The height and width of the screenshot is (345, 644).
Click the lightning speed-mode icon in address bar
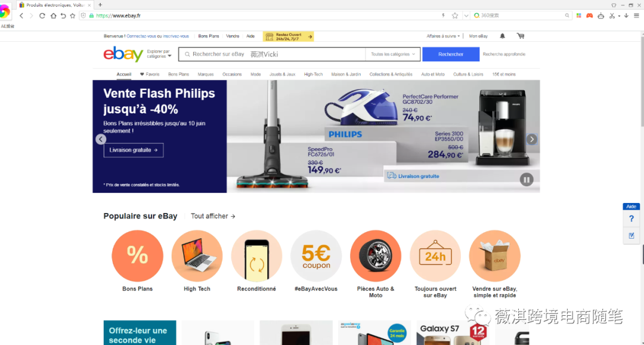coord(443,16)
